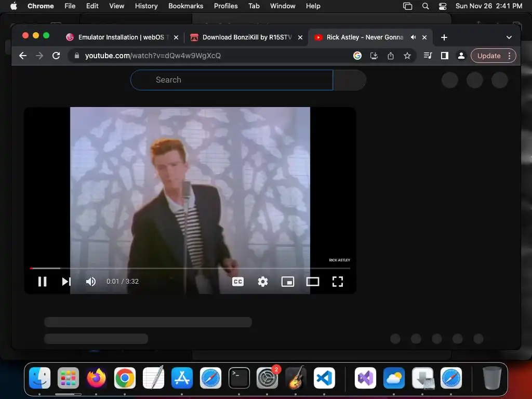
Task: Open the Trash in the Dock
Action: pyautogui.click(x=492, y=378)
